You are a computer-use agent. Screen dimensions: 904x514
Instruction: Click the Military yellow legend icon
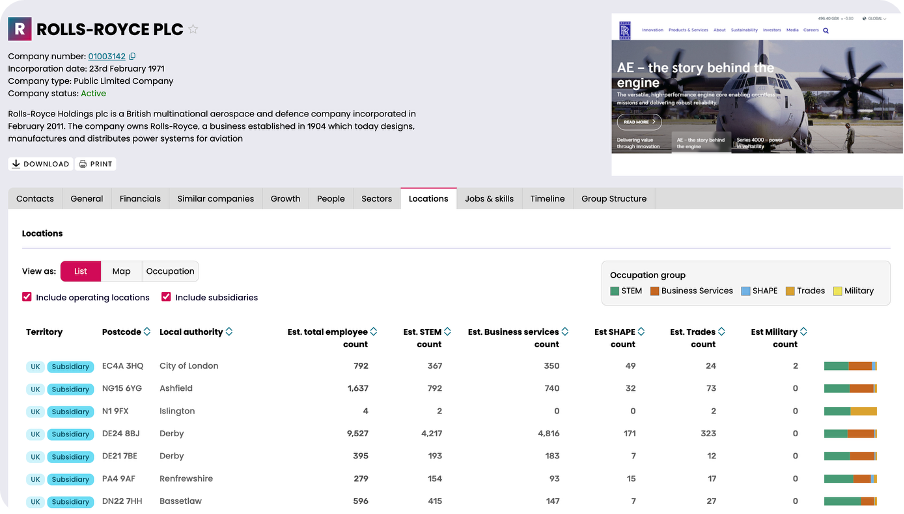(837, 291)
